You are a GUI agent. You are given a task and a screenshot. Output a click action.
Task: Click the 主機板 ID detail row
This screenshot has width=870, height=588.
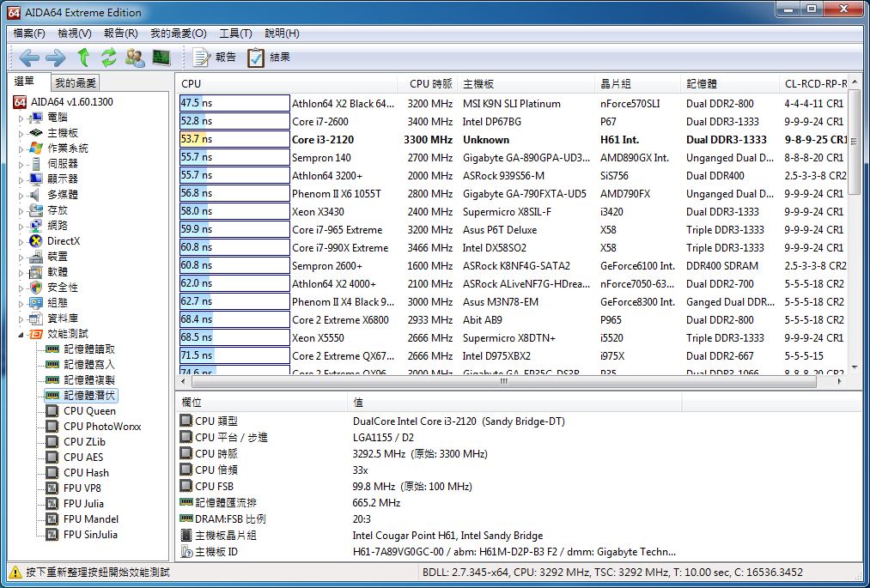click(x=428, y=552)
